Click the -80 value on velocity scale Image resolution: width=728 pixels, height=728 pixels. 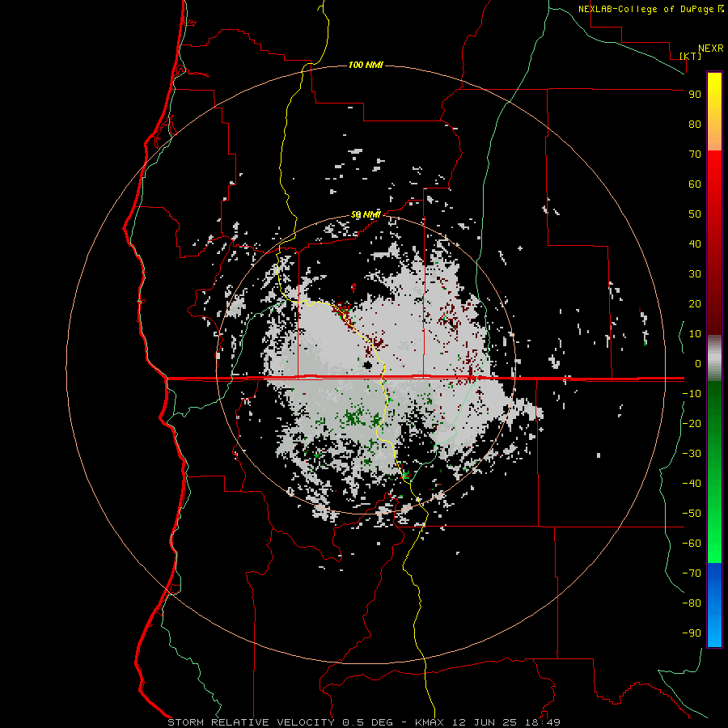692,603
